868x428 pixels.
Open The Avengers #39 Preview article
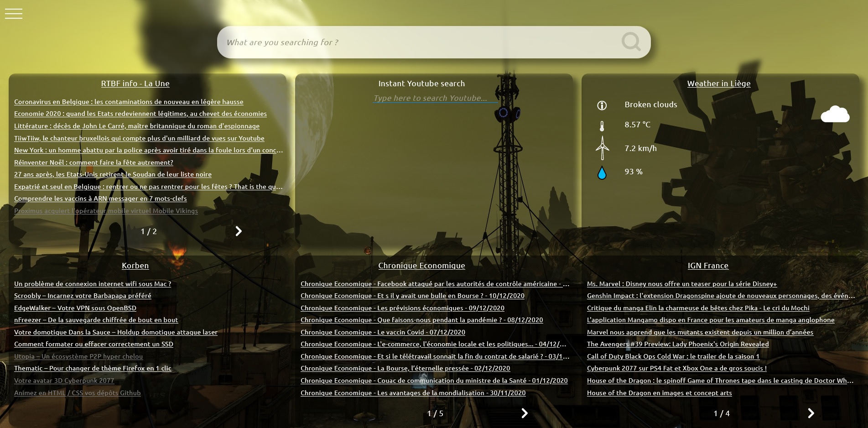[678, 344]
